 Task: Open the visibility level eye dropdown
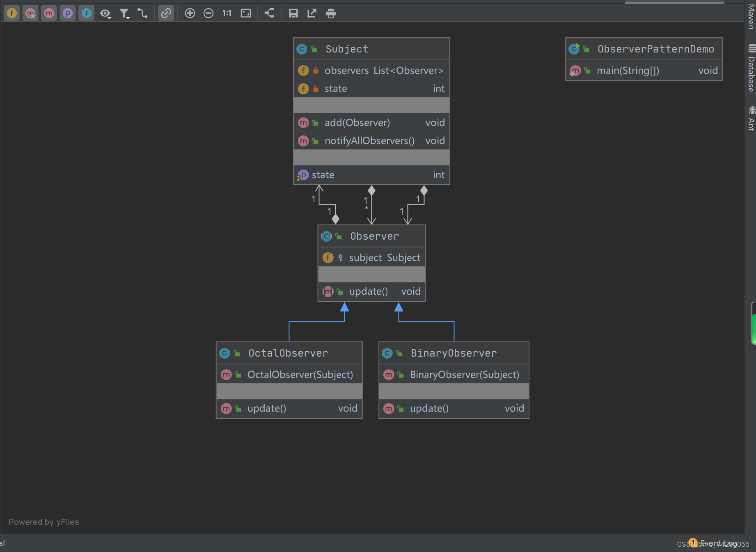click(105, 14)
